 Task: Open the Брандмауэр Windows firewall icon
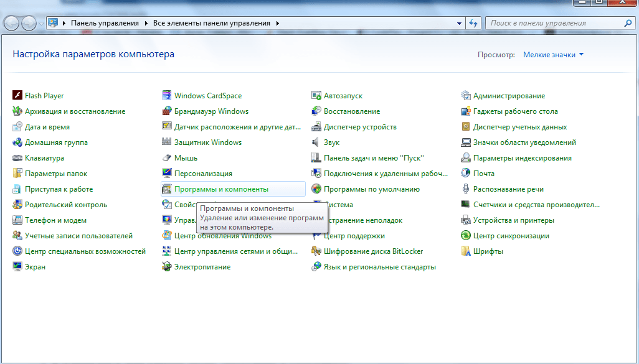(167, 111)
